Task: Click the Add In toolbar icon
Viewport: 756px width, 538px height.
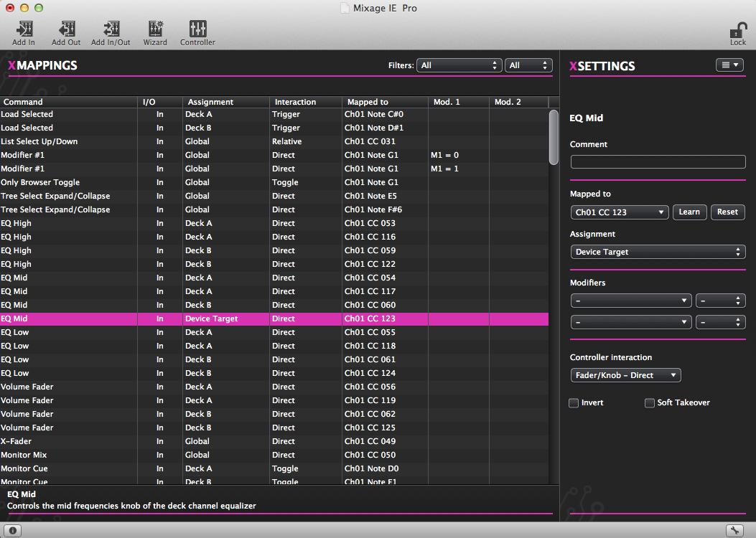Action: [24, 29]
